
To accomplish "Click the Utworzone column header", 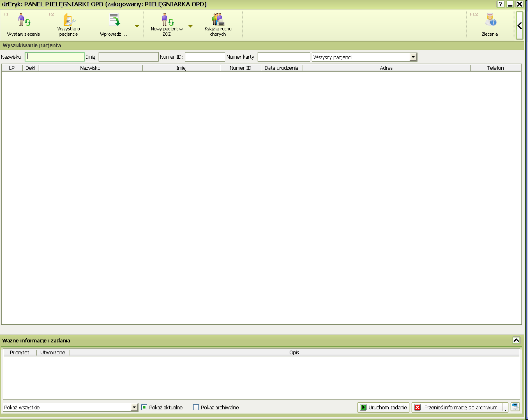I will 53,353.
